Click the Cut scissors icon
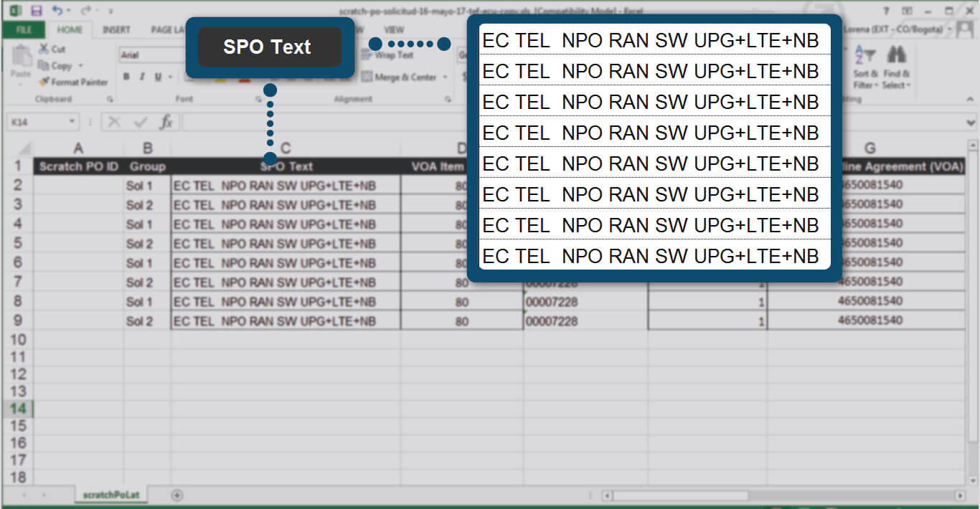The width and height of the screenshot is (980, 509). 44,49
